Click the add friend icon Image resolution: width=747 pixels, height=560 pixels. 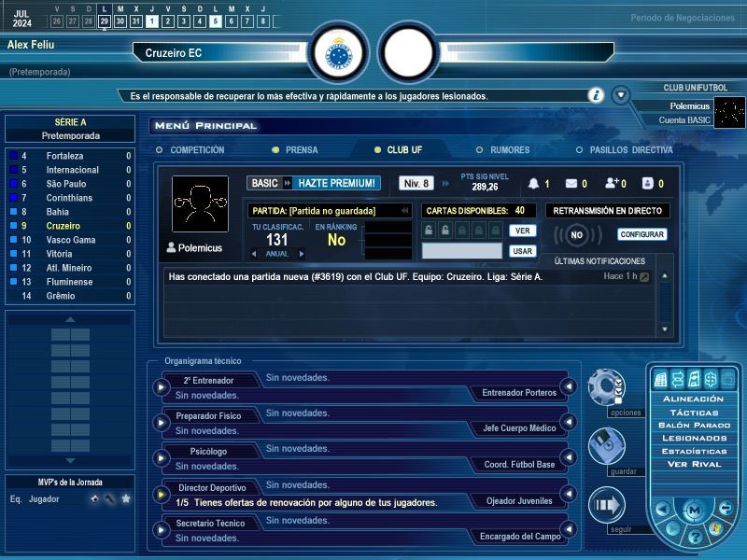[x=612, y=183]
